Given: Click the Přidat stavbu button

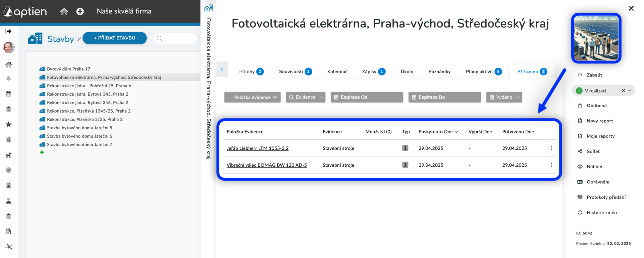Looking at the screenshot, I should (115, 38).
